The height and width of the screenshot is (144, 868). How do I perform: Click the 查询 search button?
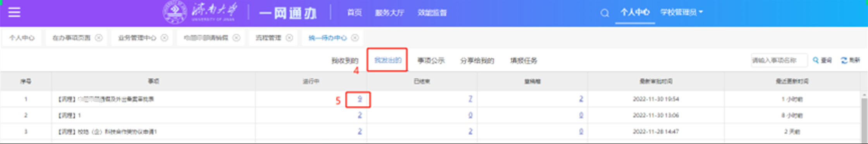click(822, 60)
